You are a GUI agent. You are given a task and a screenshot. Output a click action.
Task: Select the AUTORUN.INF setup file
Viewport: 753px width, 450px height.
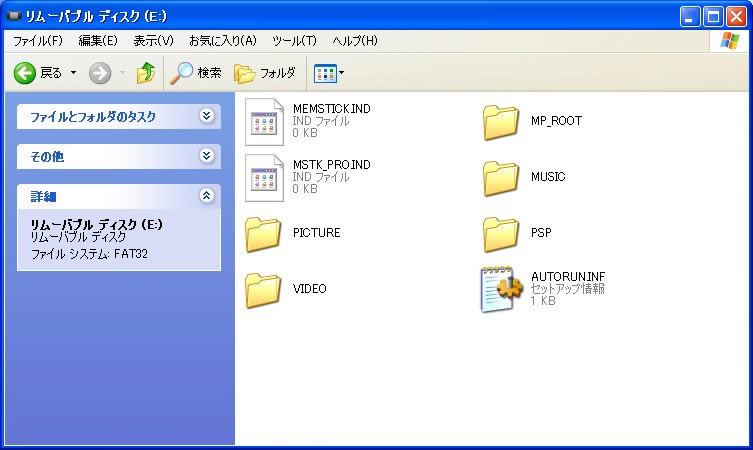tap(501, 289)
